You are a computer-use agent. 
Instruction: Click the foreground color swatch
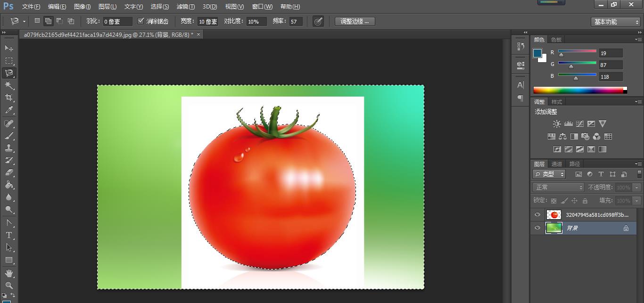[537, 53]
